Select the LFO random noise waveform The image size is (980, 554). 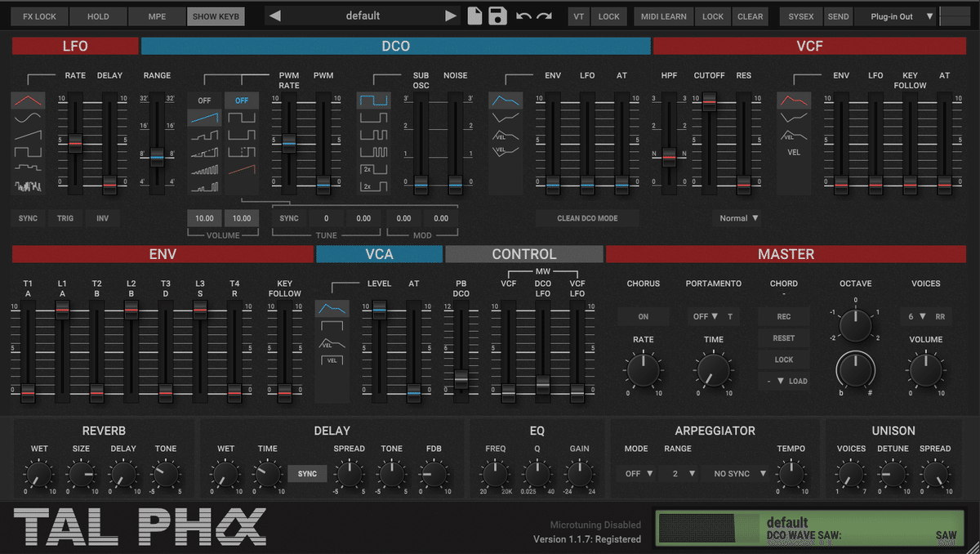28,186
